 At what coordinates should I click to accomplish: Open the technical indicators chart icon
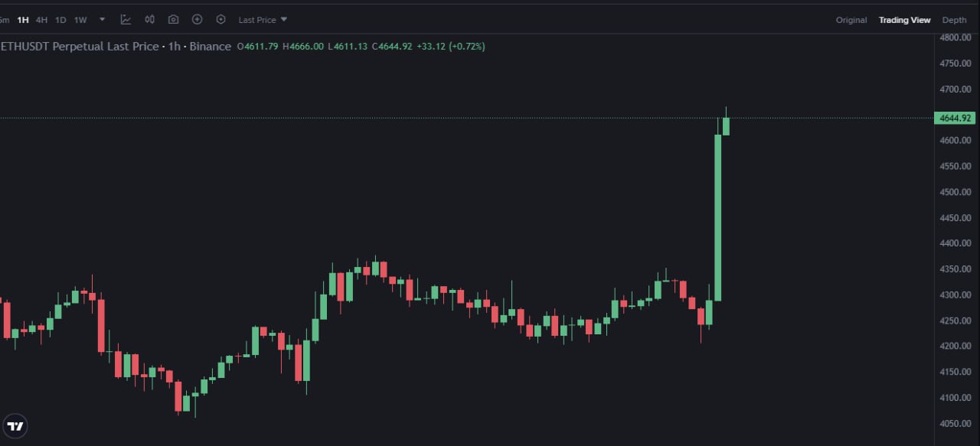point(126,20)
